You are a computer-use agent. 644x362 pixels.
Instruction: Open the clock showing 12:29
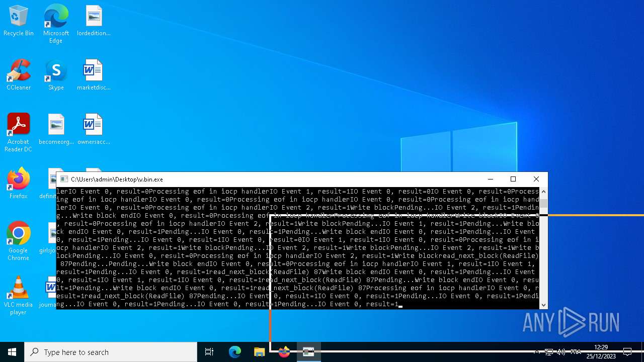pos(601,352)
